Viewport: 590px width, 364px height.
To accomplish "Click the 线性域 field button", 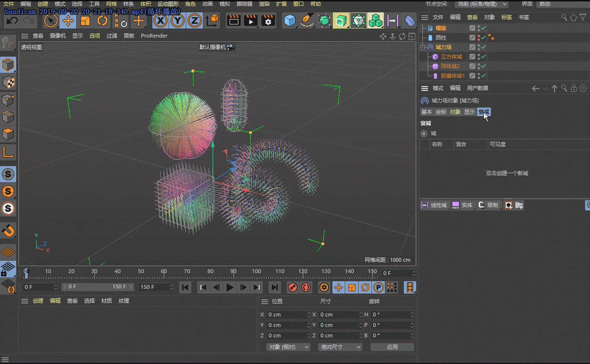I will point(434,205).
